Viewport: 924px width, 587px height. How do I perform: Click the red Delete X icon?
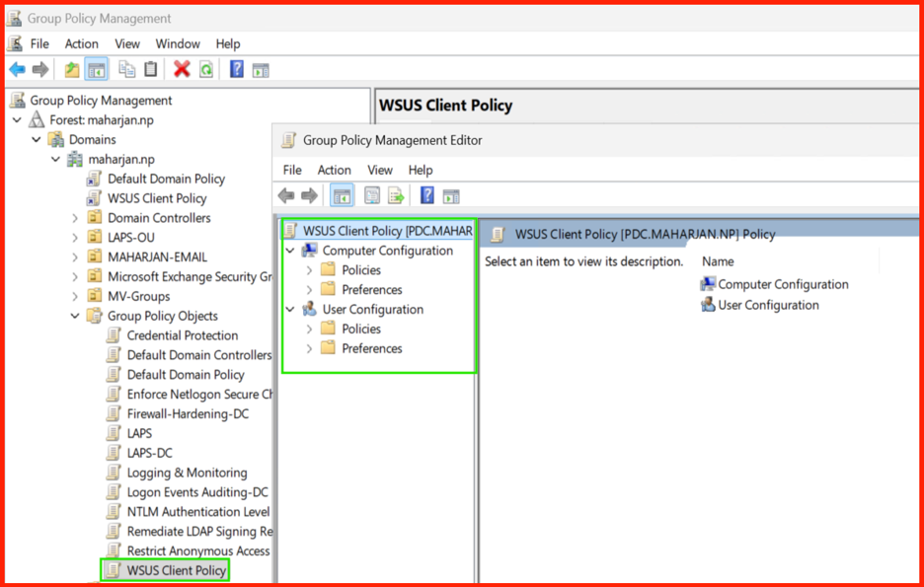pos(182,69)
